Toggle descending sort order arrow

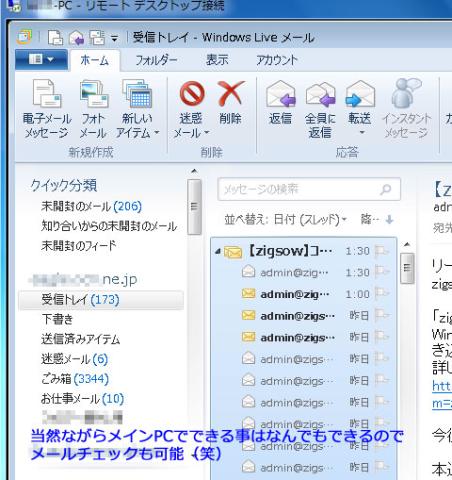[x=389, y=220]
